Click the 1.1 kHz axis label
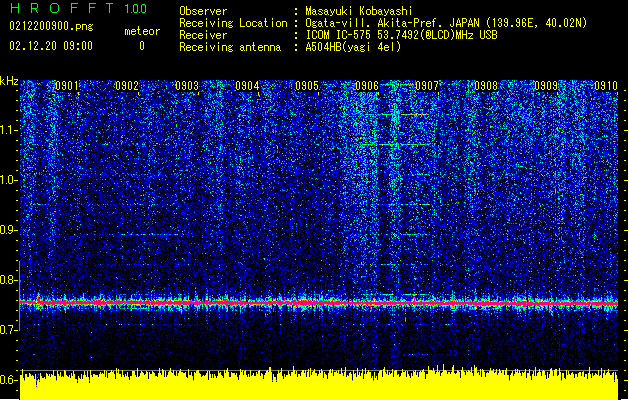 click(9, 130)
